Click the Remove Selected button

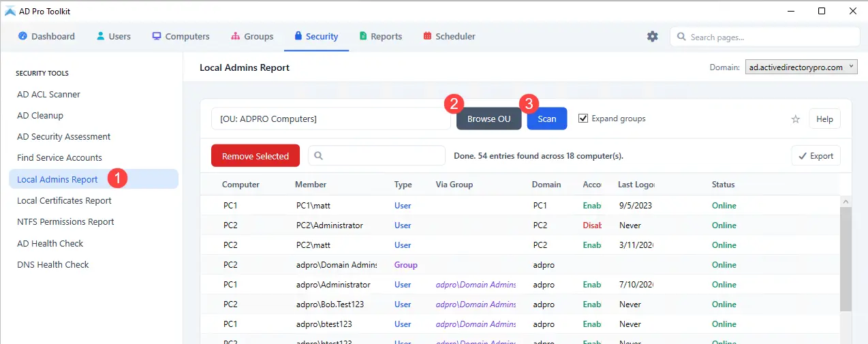tap(255, 156)
